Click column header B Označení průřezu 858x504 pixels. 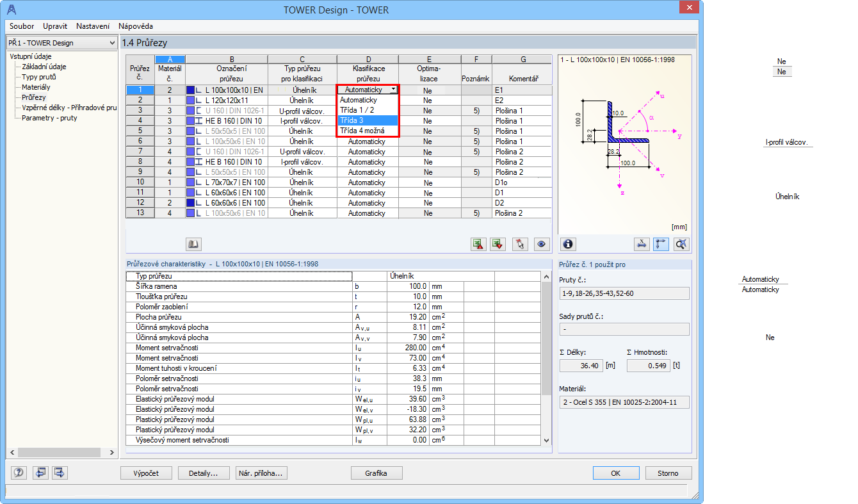[x=227, y=68]
